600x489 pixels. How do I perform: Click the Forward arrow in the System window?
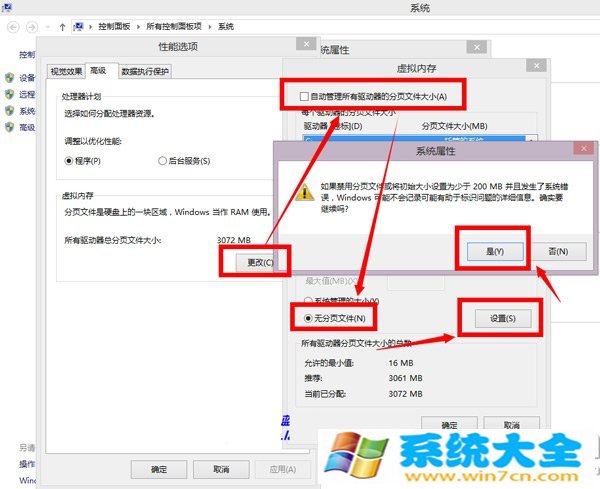coord(32,27)
